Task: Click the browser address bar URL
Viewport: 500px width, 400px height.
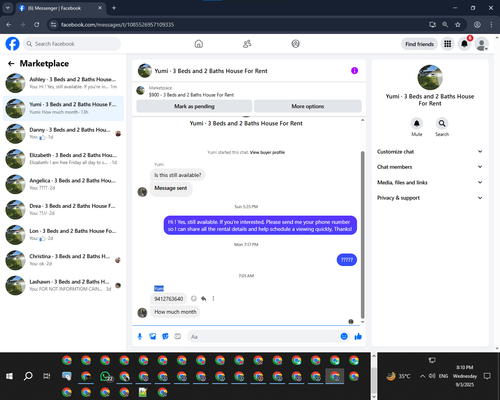Action: (x=117, y=25)
